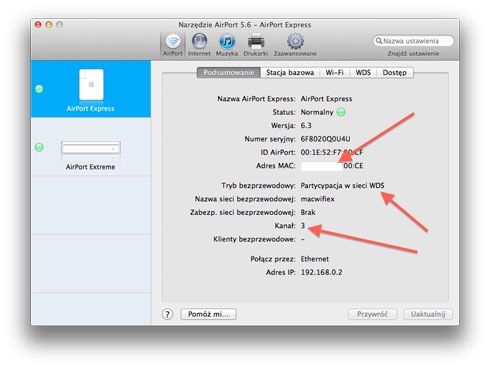The width and height of the screenshot is (490, 368).
Task: Open the Muzyka settings pane
Action: [227, 45]
